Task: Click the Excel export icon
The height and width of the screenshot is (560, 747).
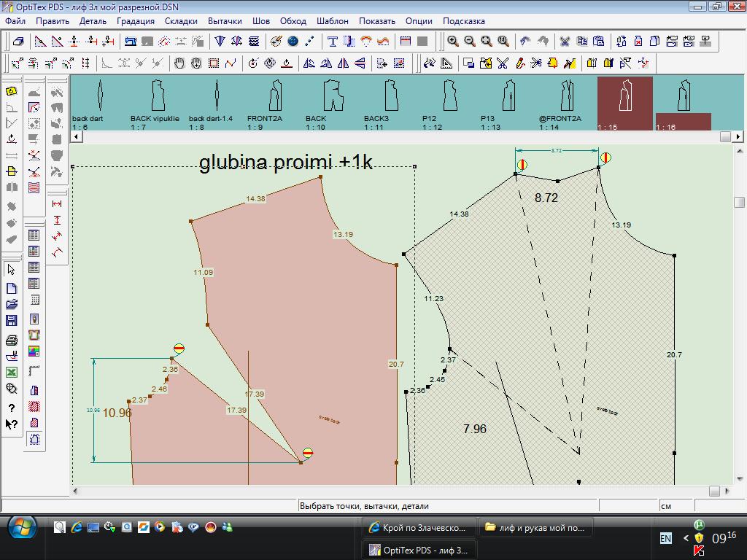Action: [12, 373]
